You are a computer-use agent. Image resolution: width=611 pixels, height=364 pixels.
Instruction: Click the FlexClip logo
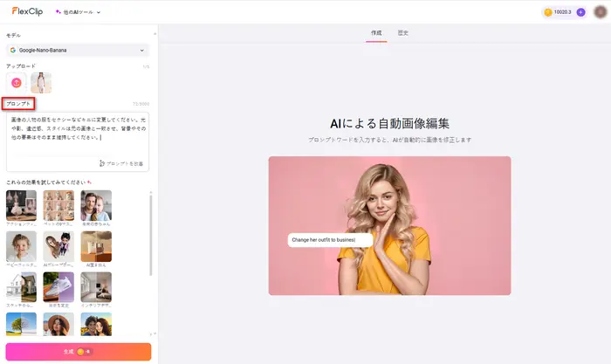click(x=27, y=11)
